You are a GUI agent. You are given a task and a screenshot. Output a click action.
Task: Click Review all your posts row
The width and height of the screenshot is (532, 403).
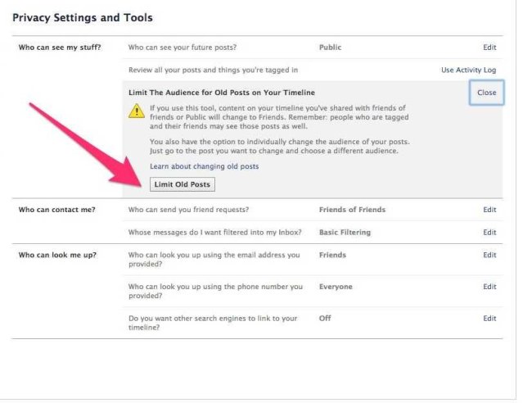[312, 70]
